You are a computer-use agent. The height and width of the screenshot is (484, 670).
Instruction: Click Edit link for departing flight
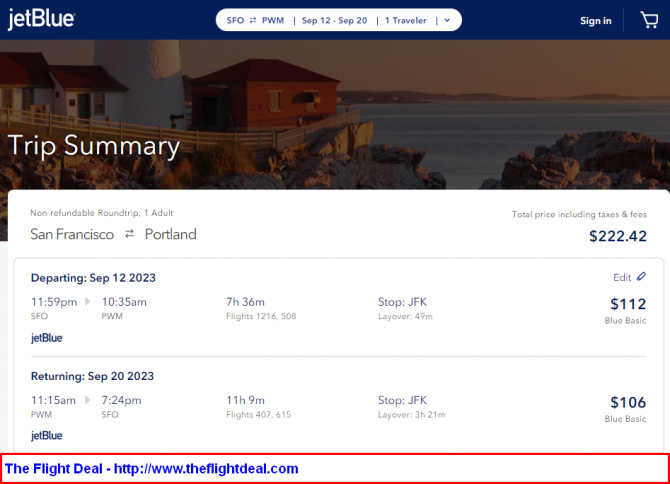coord(622,278)
